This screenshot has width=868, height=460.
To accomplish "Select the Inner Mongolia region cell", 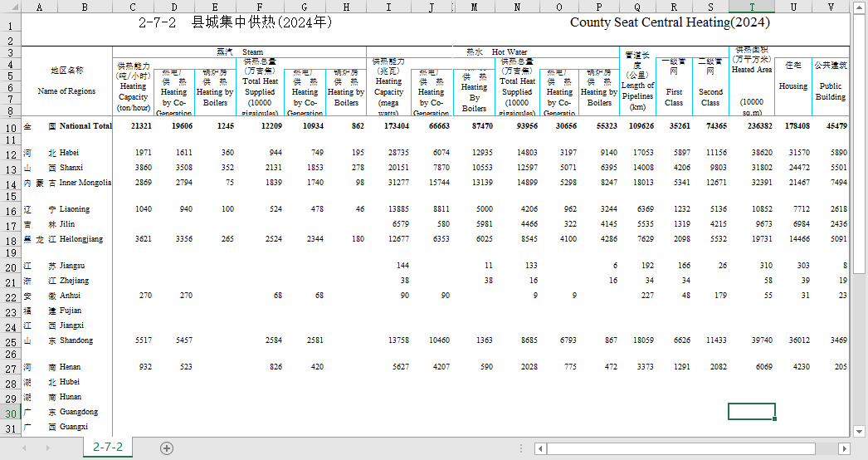I will coord(85,183).
